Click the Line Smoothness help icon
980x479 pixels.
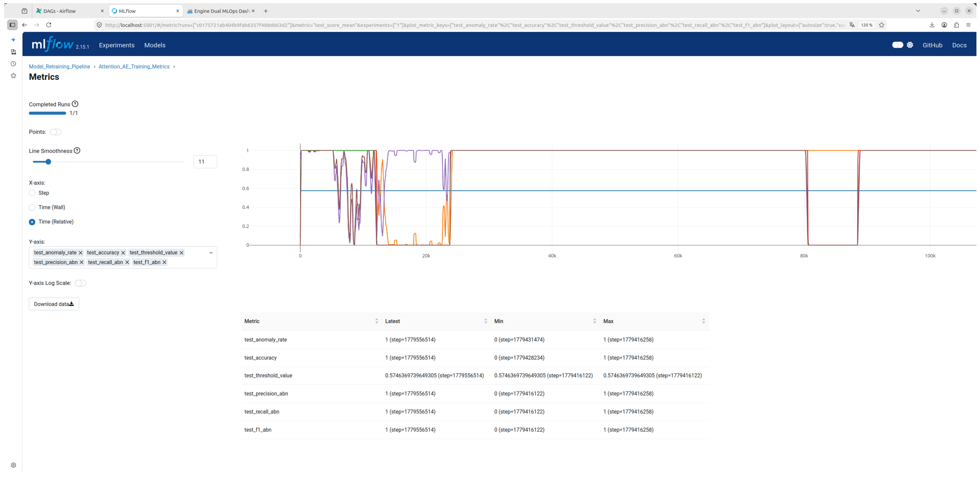(x=77, y=151)
